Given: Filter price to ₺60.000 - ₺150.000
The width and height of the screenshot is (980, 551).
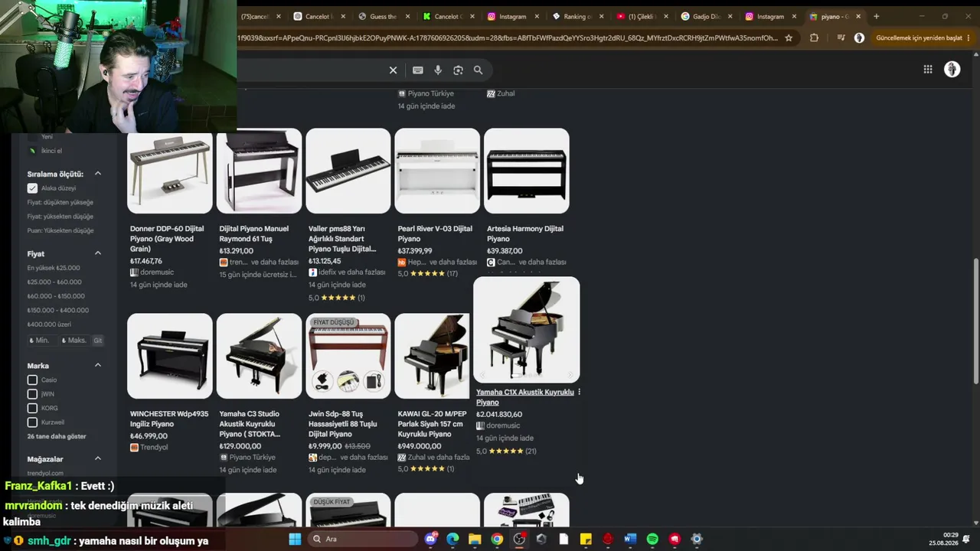Looking at the screenshot, I should pyautogui.click(x=56, y=296).
